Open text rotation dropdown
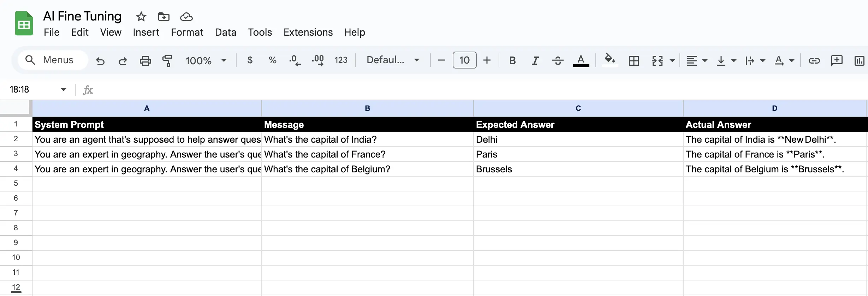The height and width of the screenshot is (296, 868). pyautogui.click(x=784, y=61)
